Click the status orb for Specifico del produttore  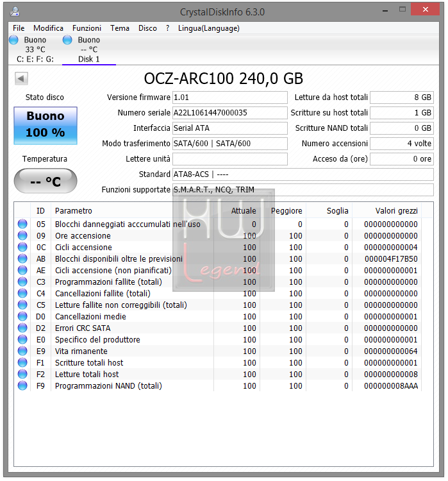22,339
